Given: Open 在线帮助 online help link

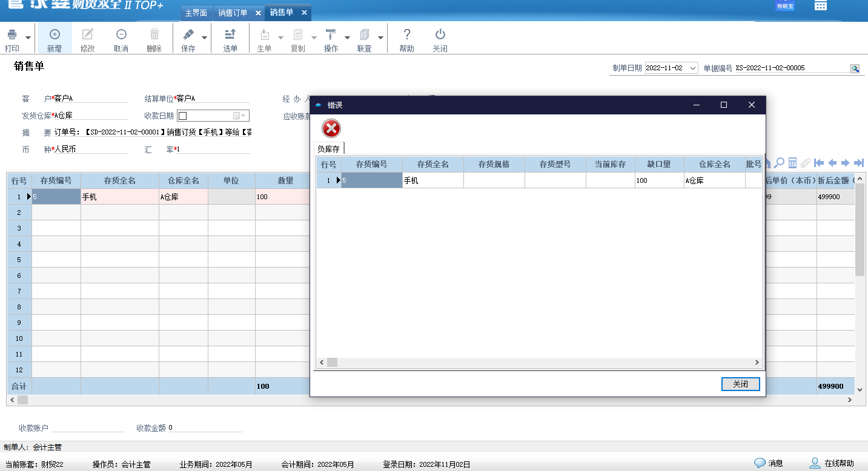Looking at the screenshot, I should [x=832, y=463].
